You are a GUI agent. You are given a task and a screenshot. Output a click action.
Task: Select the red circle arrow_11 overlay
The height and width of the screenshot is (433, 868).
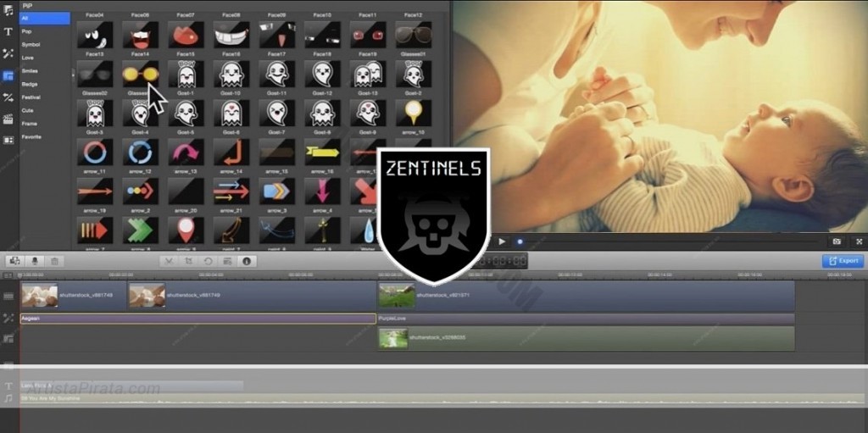tap(95, 153)
